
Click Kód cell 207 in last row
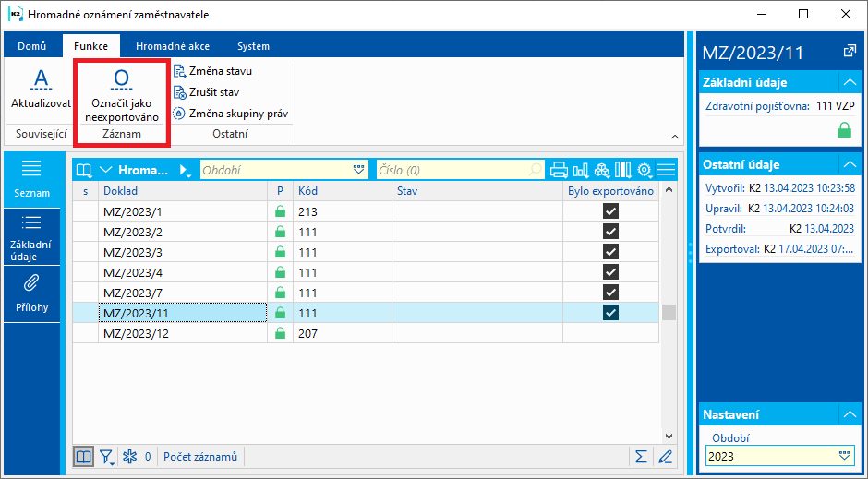coord(342,333)
